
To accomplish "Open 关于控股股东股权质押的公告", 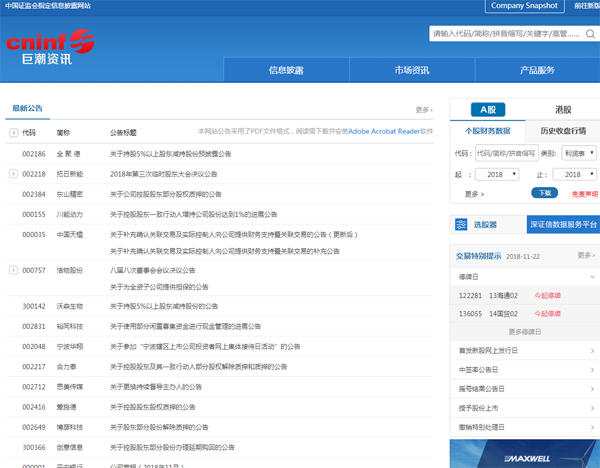I will pyautogui.click(x=152, y=407).
